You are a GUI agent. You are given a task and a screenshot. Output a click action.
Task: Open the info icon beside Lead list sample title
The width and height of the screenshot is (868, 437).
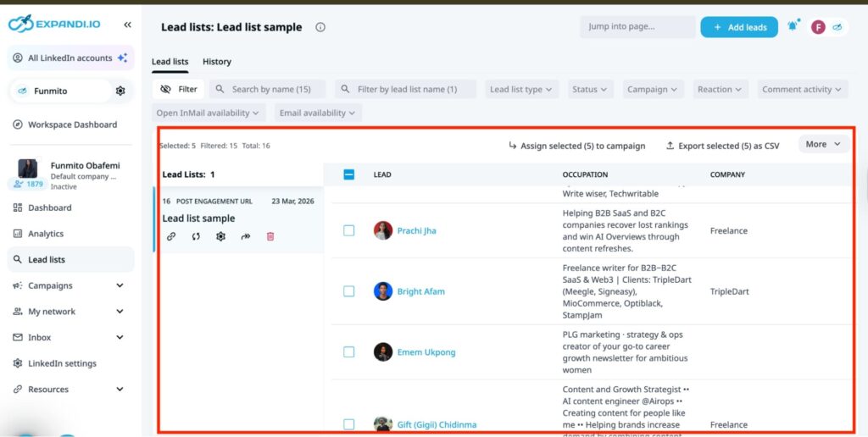tap(320, 27)
